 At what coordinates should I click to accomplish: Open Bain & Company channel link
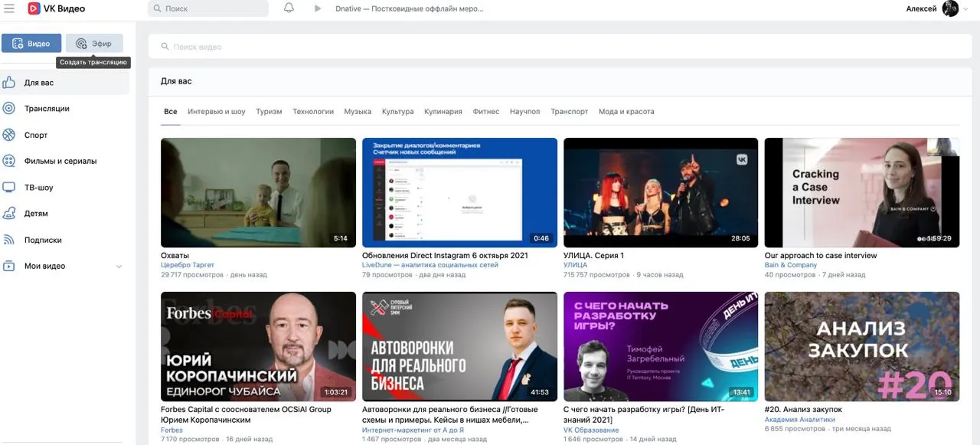[x=791, y=265]
